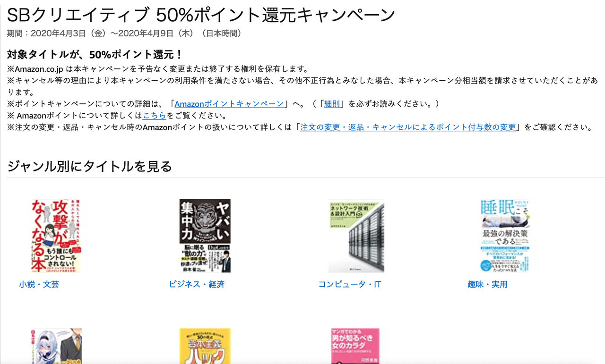The width and height of the screenshot is (605, 364).
Task: Open the Amazonポイントキャンペーン link
Action: point(229,104)
